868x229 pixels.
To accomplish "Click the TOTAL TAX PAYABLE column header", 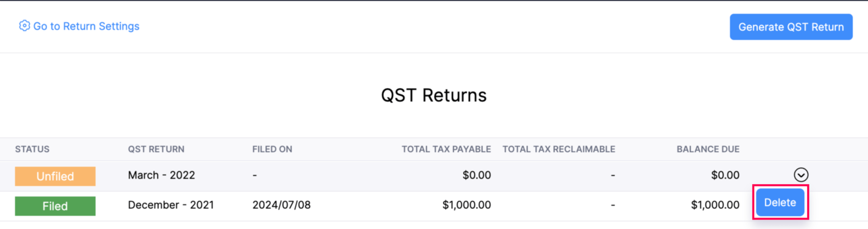I will pyautogui.click(x=446, y=149).
